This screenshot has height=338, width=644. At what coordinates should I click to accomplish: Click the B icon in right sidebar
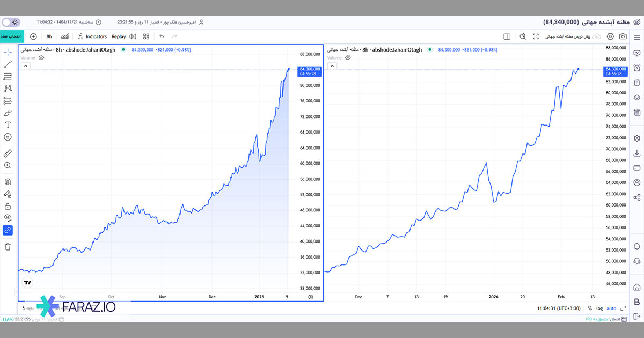[x=636, y=302]
